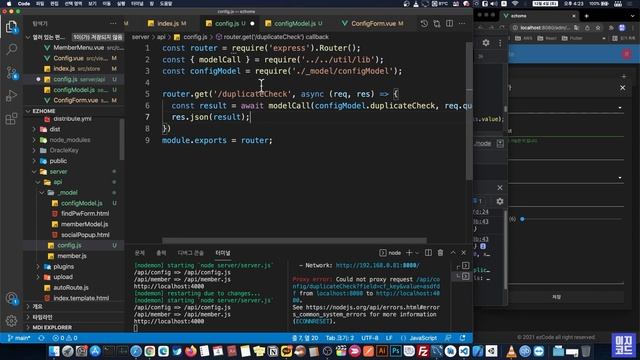
Task: Open the Accounts menu in activity bar
Action: pyautogui.click(x=11, y=299)
